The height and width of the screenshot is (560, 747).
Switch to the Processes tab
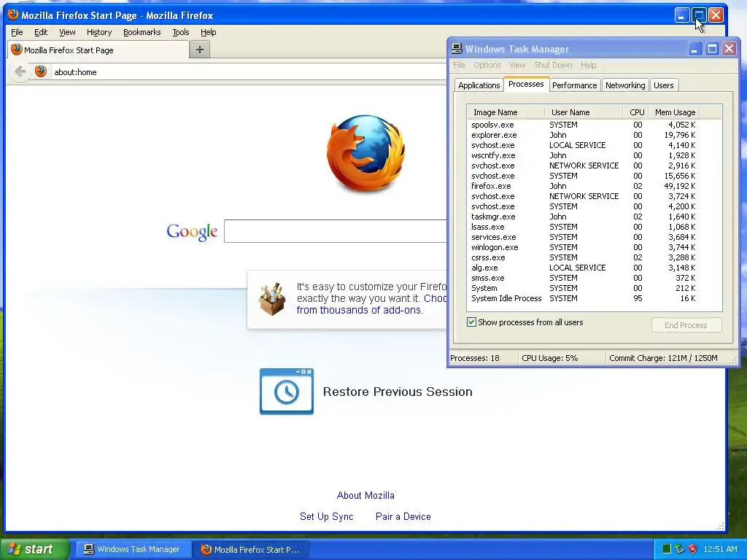click(x=526, y=84)
